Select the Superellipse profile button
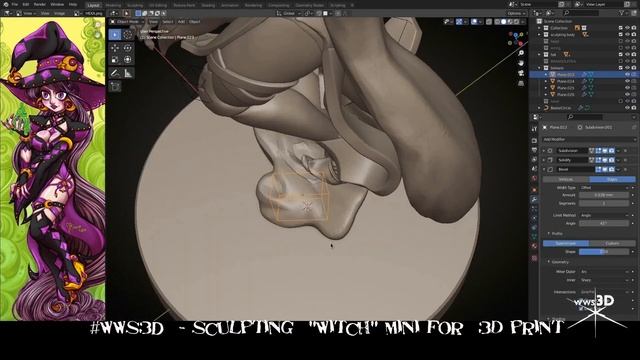The height and width of the screenshot is (360, 640). pyautogui.click(x=566, y=243)
